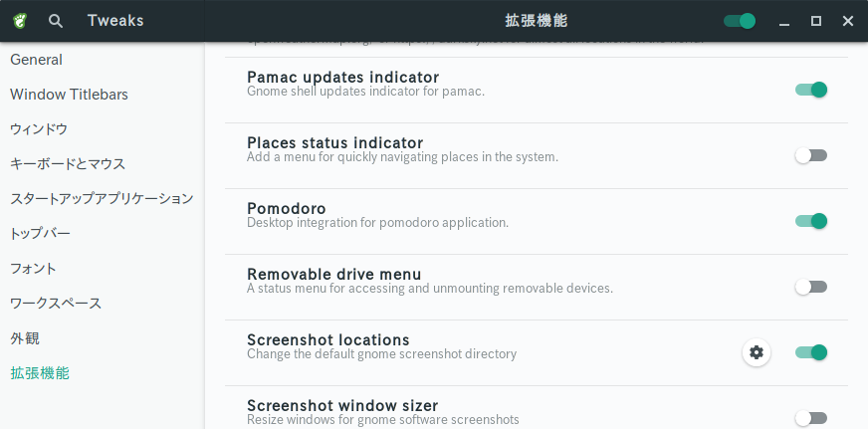The height and width of the screenshot is (429, 868).
Task: Select キーボードとマウス in sidebar
Action: point(103,164)
